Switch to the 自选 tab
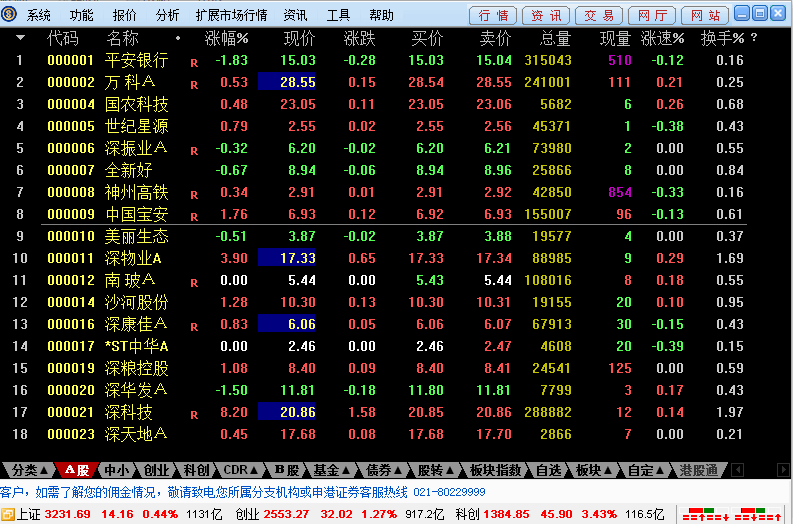 548,470
